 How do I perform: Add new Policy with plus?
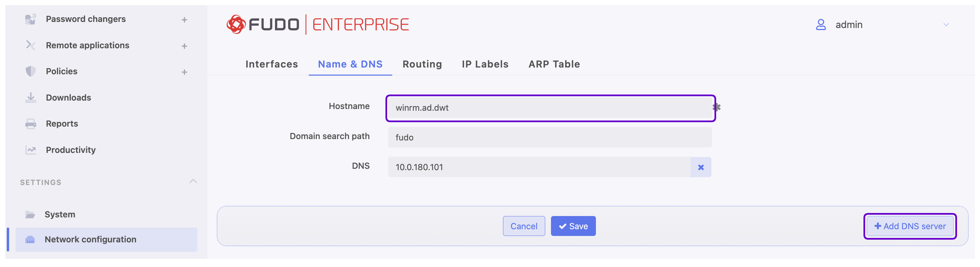184,72
